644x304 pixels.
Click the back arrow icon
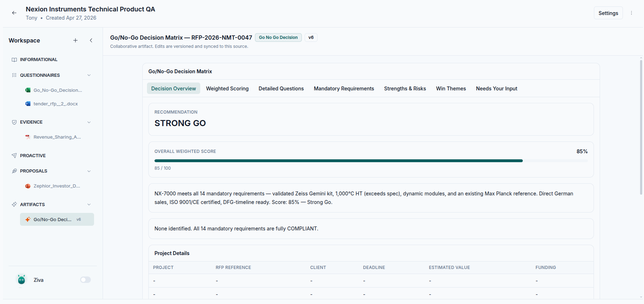pos(14,13)
